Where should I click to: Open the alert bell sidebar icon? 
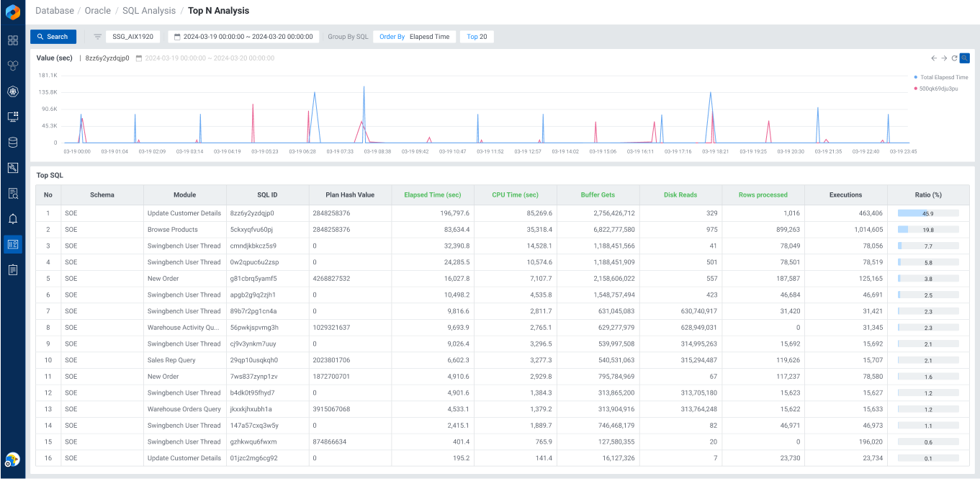coord(13,219)
